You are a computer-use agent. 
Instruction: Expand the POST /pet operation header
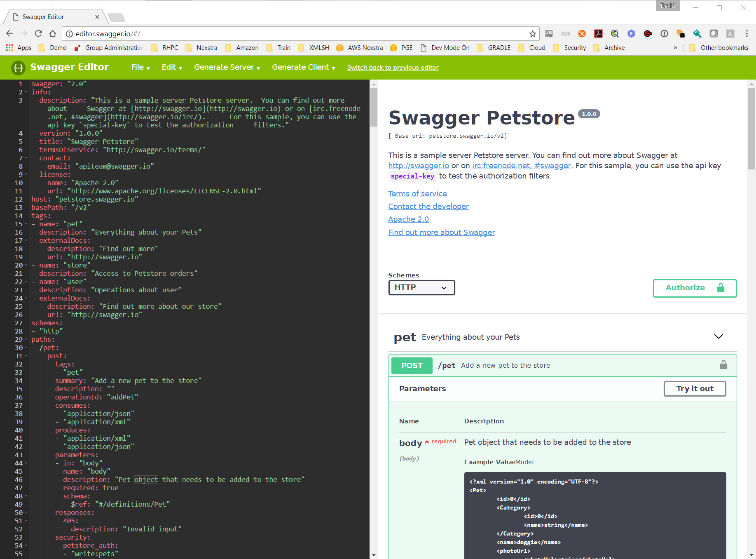pos(562,365)
